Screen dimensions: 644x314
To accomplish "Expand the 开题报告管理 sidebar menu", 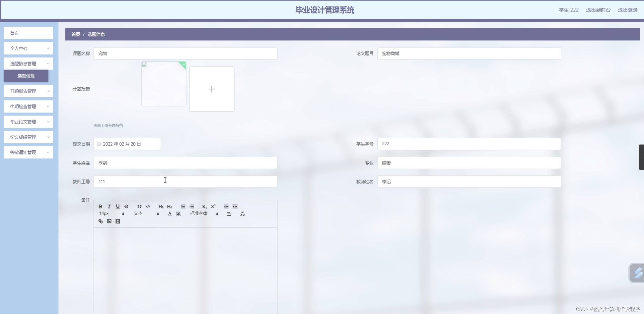I will tap(28, 91).
